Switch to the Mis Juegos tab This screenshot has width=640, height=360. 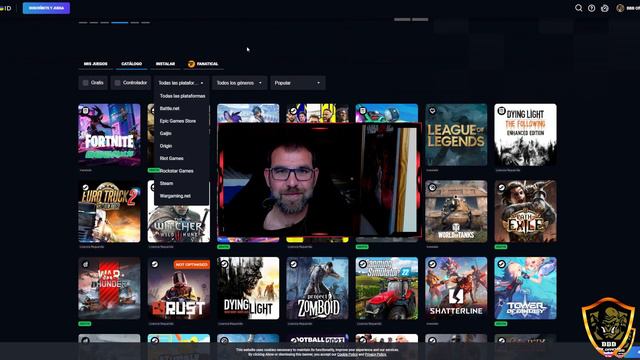click(96, 64)
